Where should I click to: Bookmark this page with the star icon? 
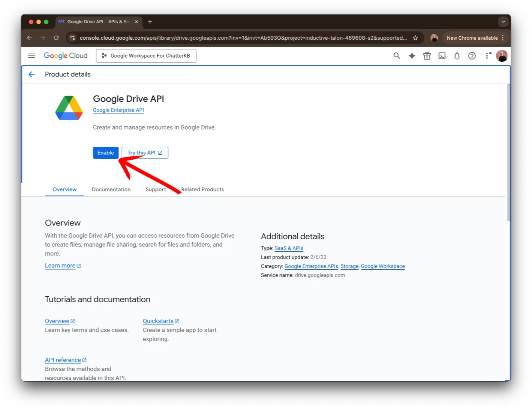(415, 38)
